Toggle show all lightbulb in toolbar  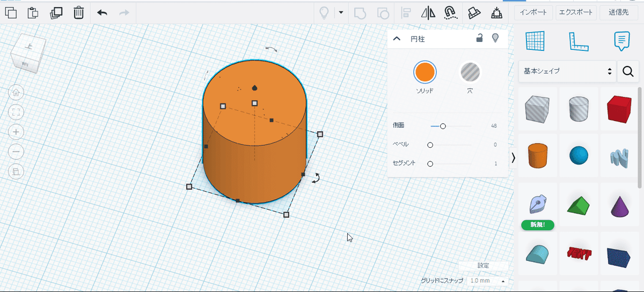(x=324, y=12)
